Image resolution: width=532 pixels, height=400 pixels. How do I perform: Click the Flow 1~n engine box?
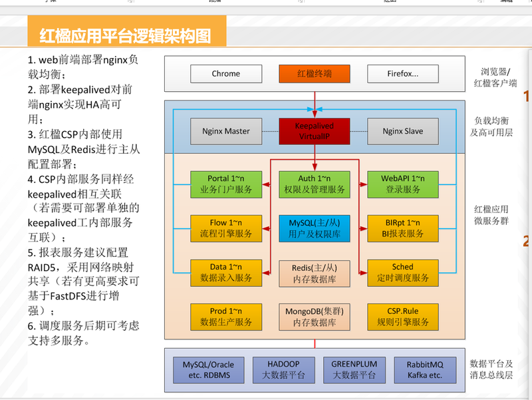tap(226, 228)
